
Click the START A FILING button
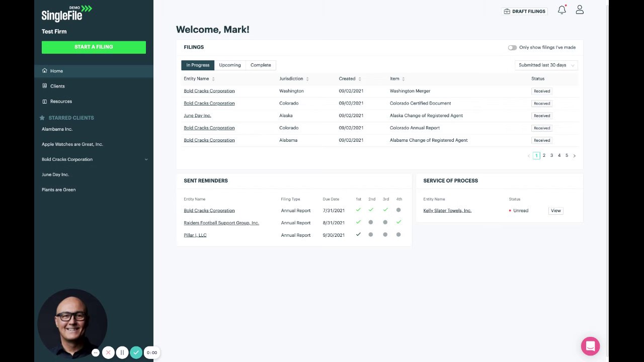click(94, 47)
